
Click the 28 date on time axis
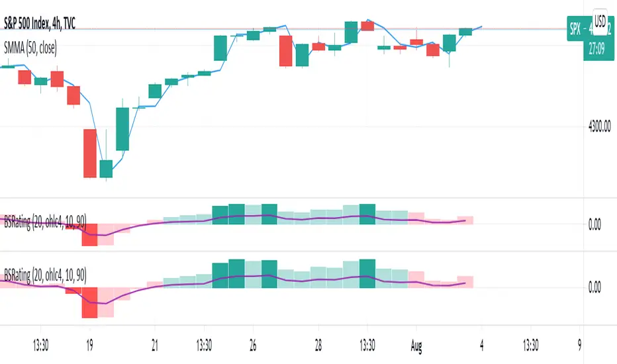[318, 344]
